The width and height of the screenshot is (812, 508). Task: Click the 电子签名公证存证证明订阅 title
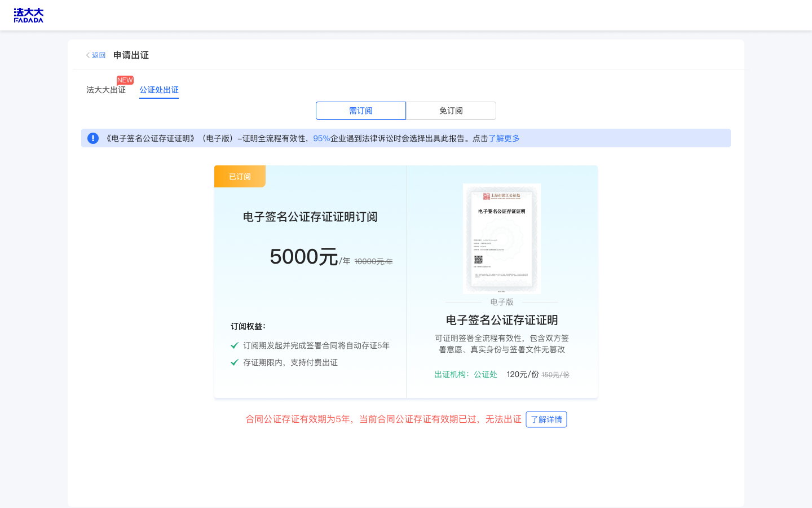click(x=310, y=217)
